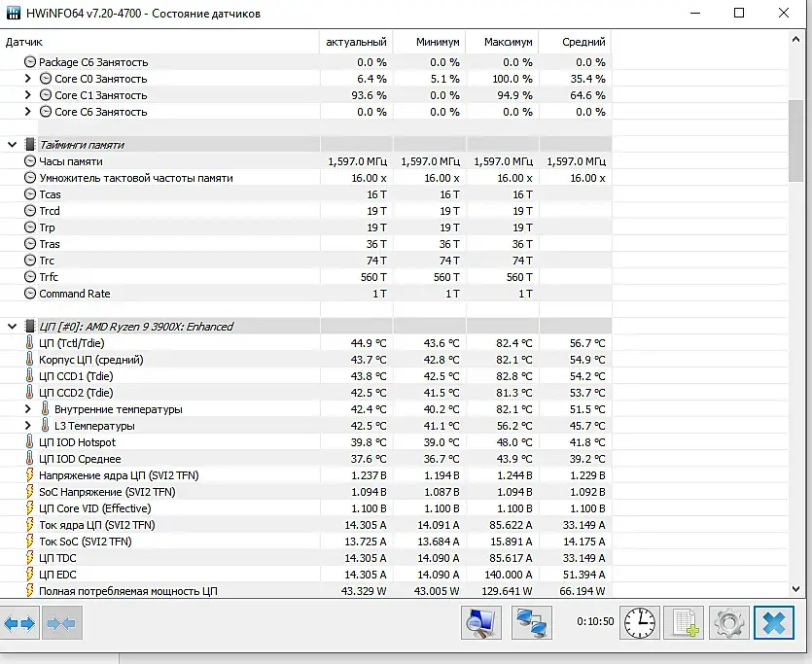Collapse the ЦП [#0]: AMD Ryzen 9 3900X group

coord(12,327)
